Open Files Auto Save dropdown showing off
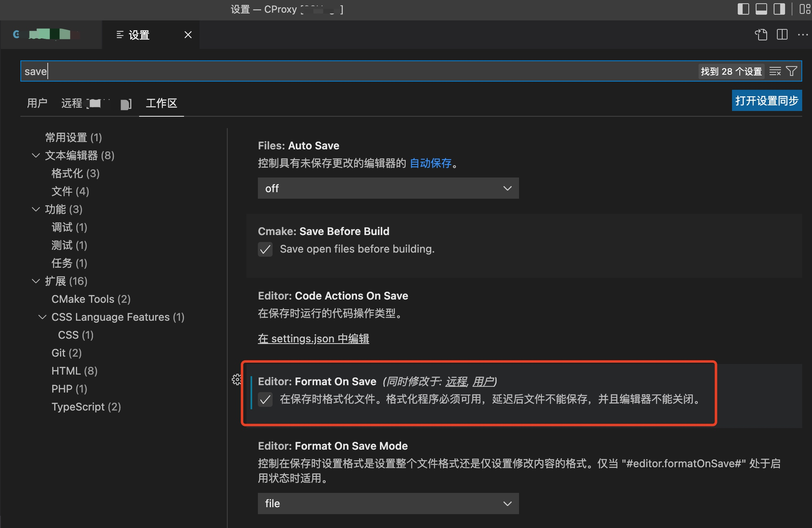 (x=388, y=188)
